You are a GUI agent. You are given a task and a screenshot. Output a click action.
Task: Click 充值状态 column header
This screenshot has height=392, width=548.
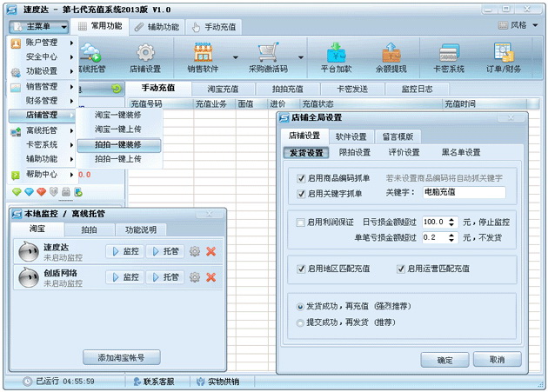371,103
